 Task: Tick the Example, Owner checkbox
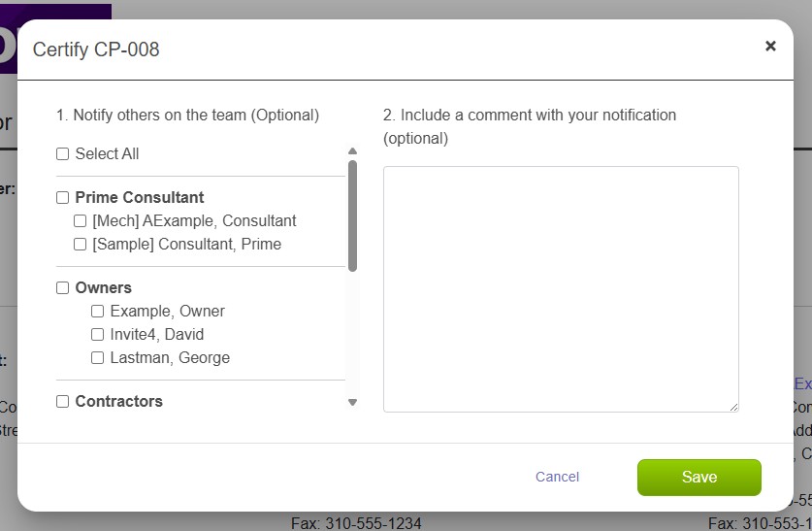pos(97,311)
